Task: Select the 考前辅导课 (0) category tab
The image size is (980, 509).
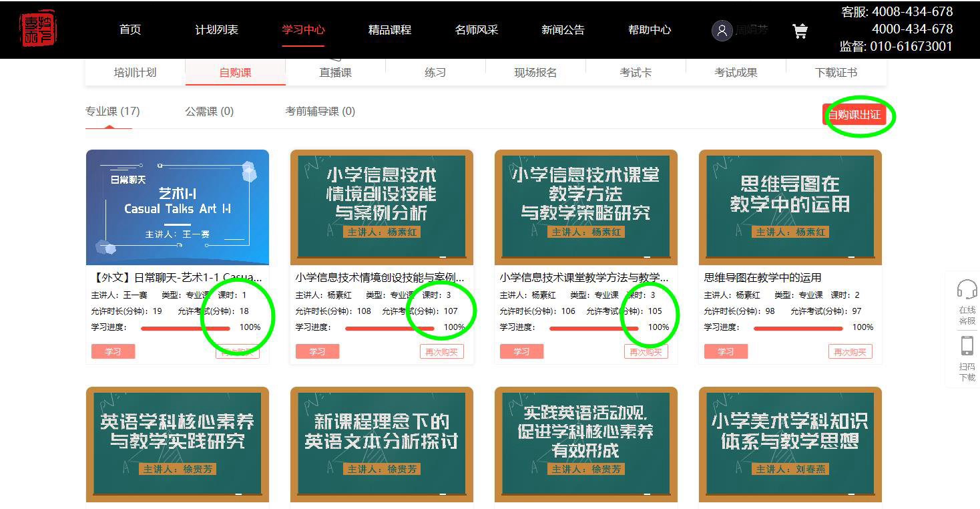Action: tap(320, 112)
